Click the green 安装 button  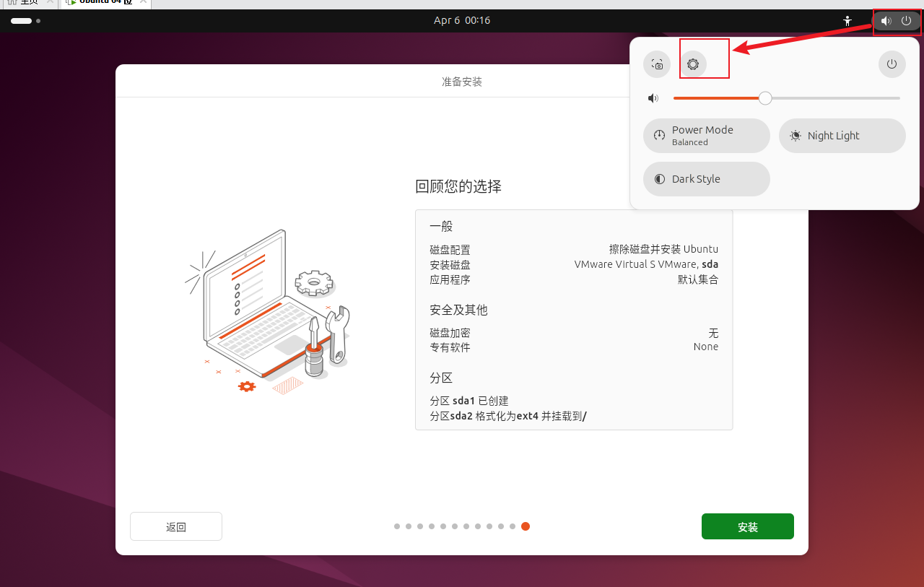[748, 526]
